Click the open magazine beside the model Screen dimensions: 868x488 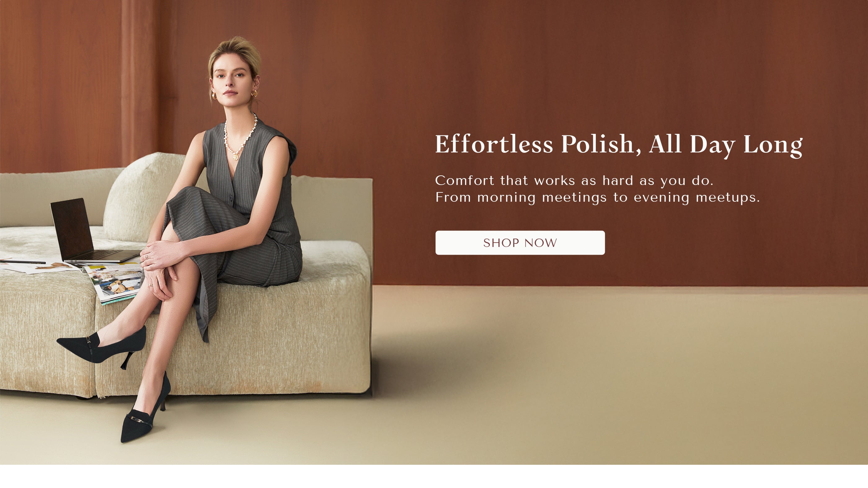(115, 282)
